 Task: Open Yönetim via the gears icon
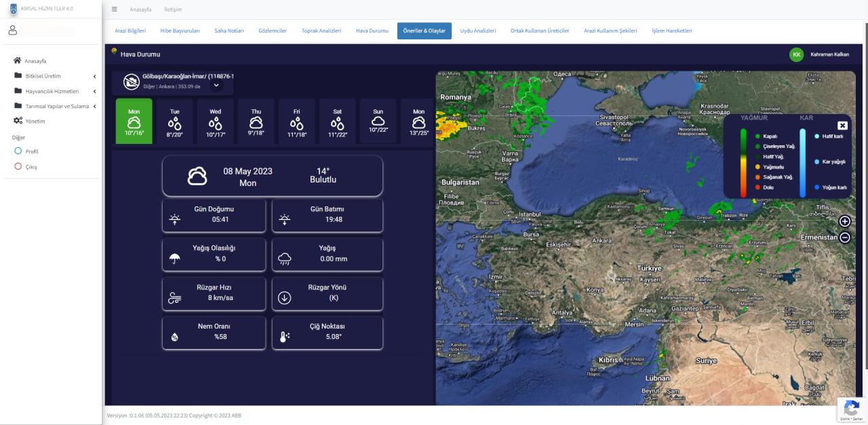(18, 121)
